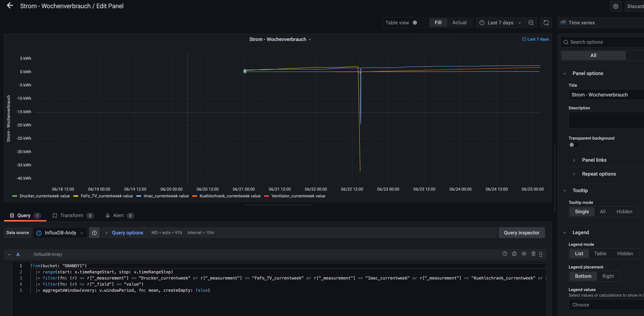The image size is (644, 316).
Task: Open InfluxDB-Andy data source dropdown
Action: click(x=60, y=233)
